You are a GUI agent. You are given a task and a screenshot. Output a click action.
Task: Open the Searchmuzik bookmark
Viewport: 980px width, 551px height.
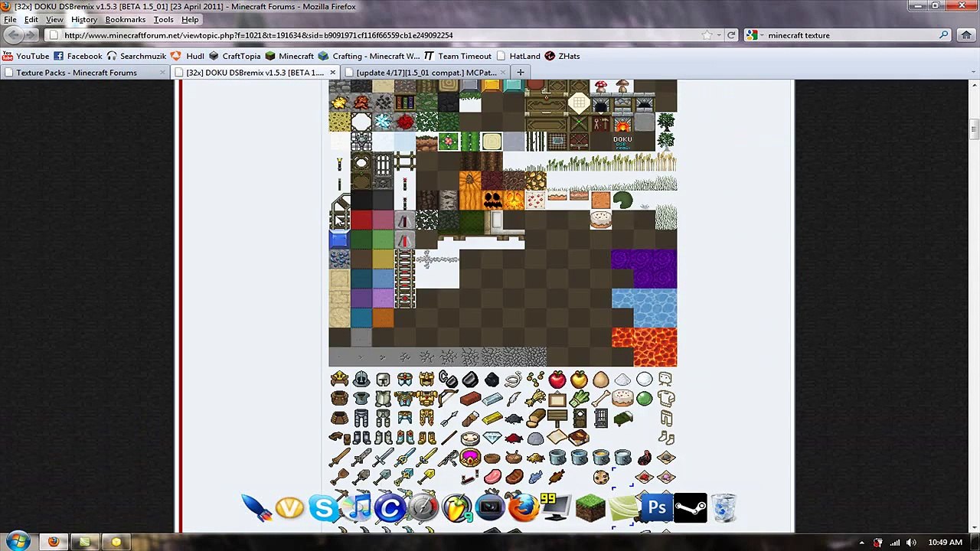coord(136,56)
